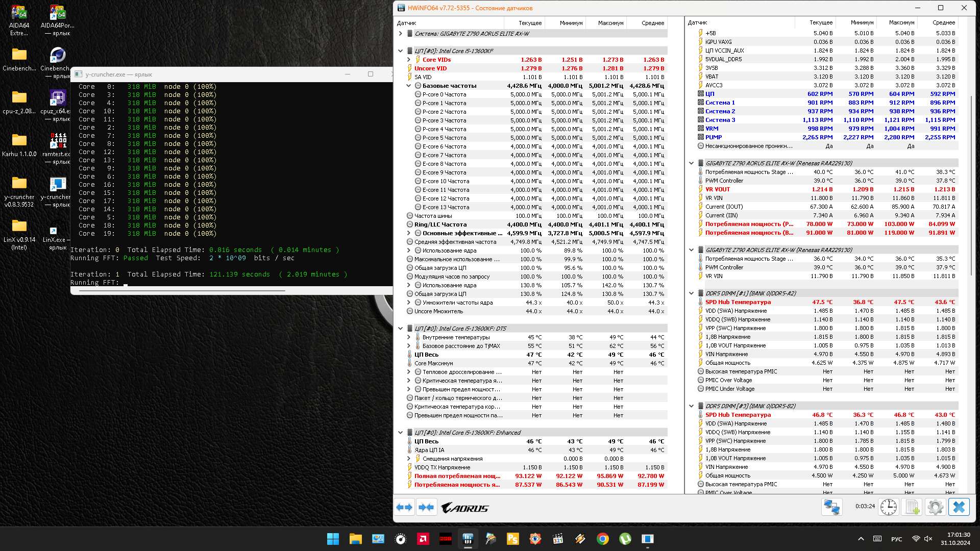The width and height of the screenshot is (980, 551).
Task: Select the ЦП Весь temperature row
Action: 426,355
